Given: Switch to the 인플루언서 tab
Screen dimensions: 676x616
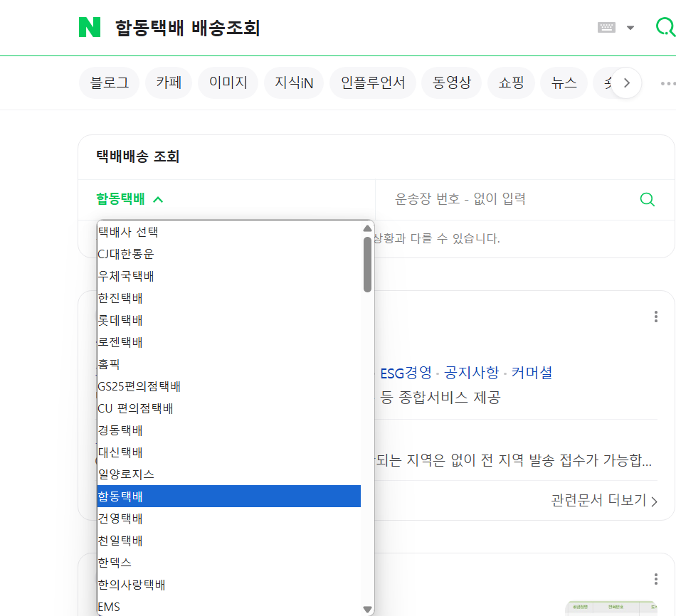Looking at the screenshot, I should [373, 83].
